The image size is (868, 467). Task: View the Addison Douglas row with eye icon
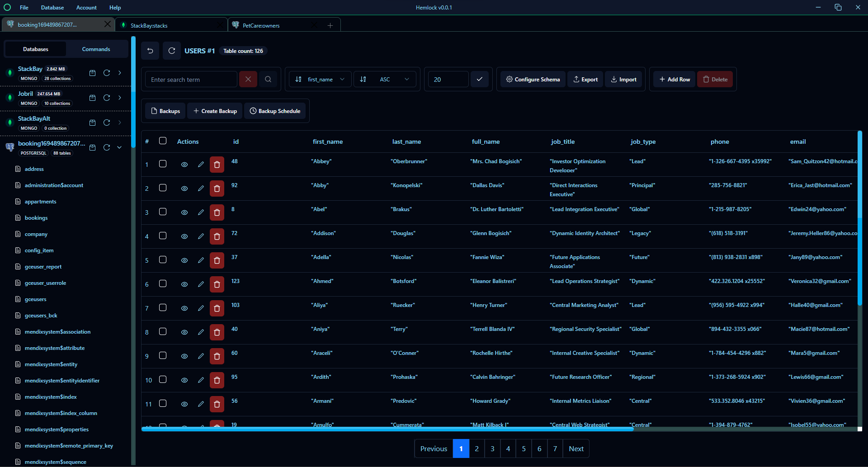coord(184,236)
